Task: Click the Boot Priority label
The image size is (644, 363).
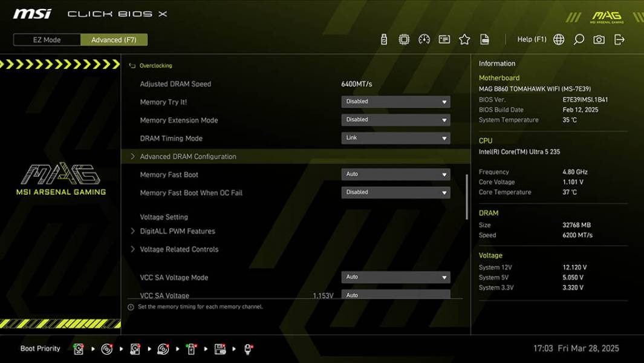Action: pyautogui.click(x=41, y=348)
